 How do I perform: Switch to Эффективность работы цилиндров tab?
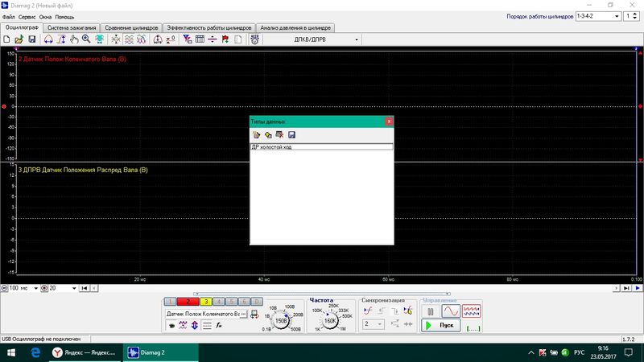[209, 28]
